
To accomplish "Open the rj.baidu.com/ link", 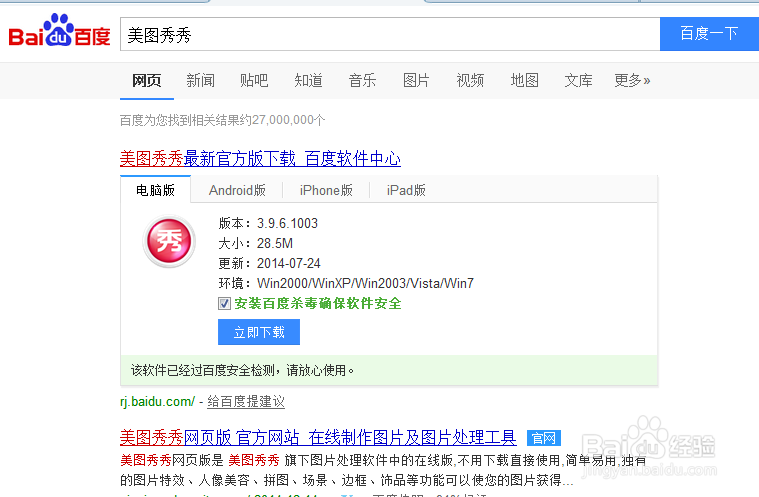I will tap(157, 402).
